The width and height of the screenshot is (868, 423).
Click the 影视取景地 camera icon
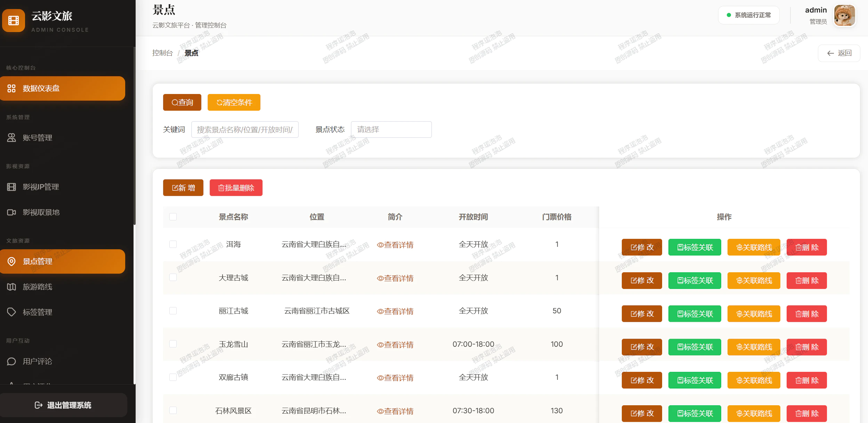(11, 212)
